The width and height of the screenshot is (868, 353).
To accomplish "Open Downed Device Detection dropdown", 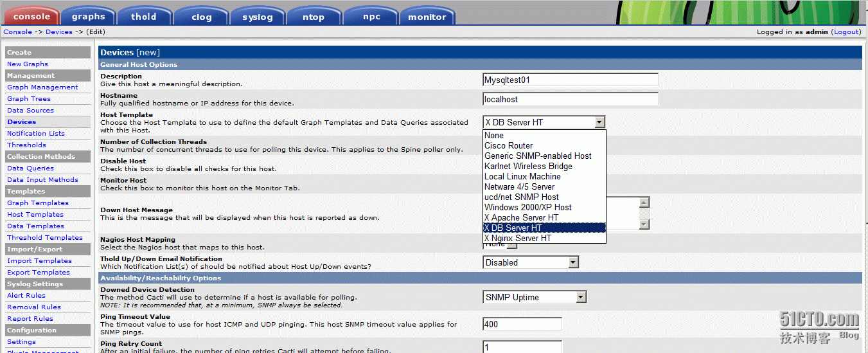I will coord(535,297).
